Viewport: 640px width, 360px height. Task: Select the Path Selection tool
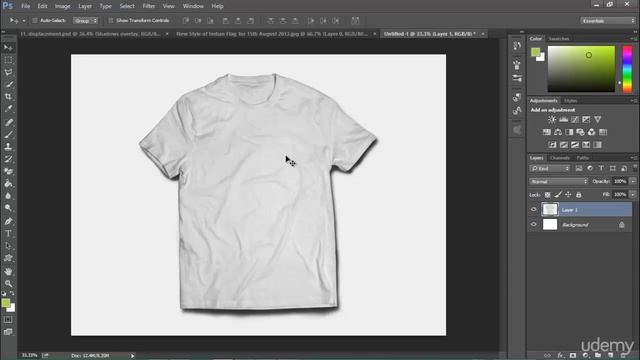click(8, 246)
